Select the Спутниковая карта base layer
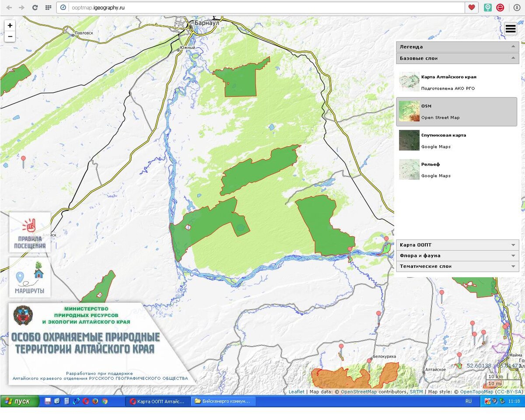Image resolution: width=525 pixels, height=420 pixels. point(457,140)
